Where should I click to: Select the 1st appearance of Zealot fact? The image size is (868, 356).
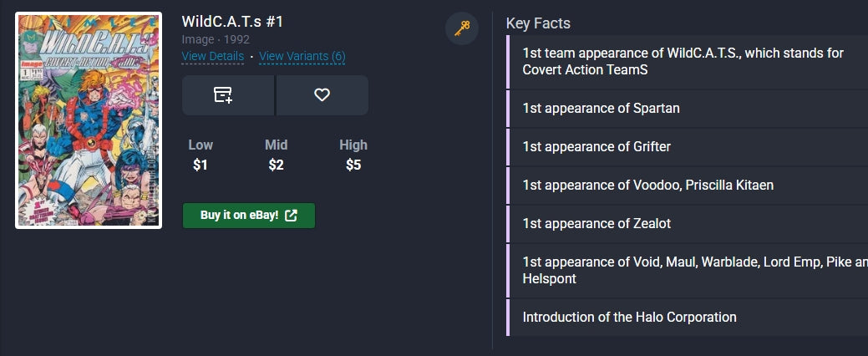[x=596, y=223]
